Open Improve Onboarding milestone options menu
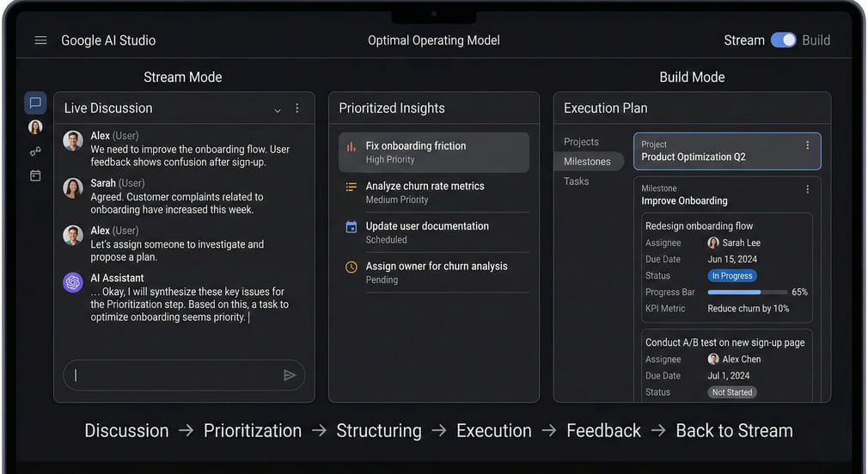Image resolution: width=868 pixels, height=474 pixels. [807, 189]
